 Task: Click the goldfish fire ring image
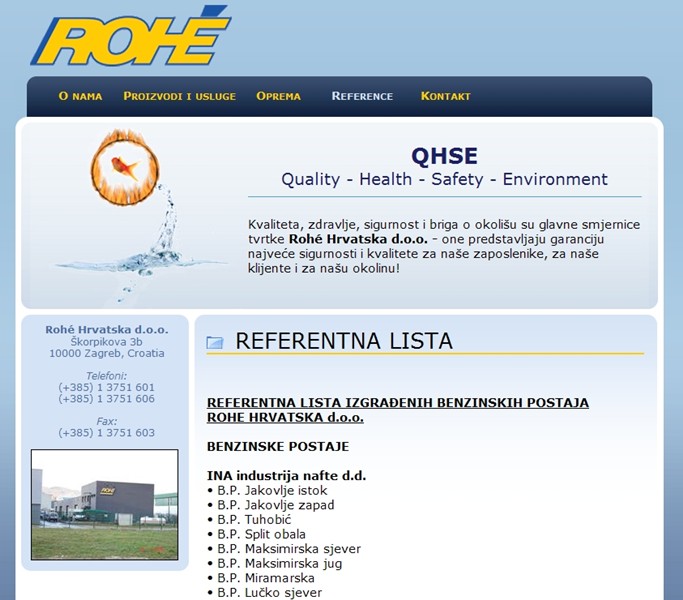point(125,167)
